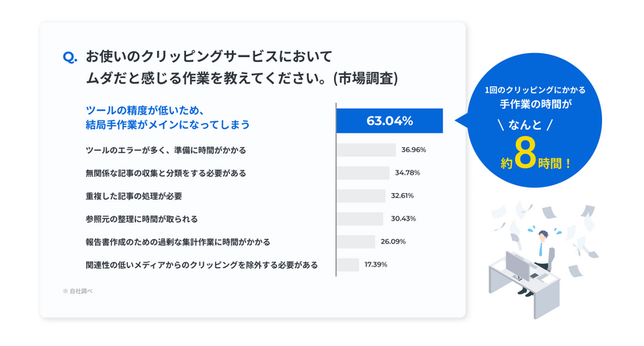Click the heading お使いのクリッピングサービスにおいて
The height and width of the screenshot is (346, 644).
(208, 56)
